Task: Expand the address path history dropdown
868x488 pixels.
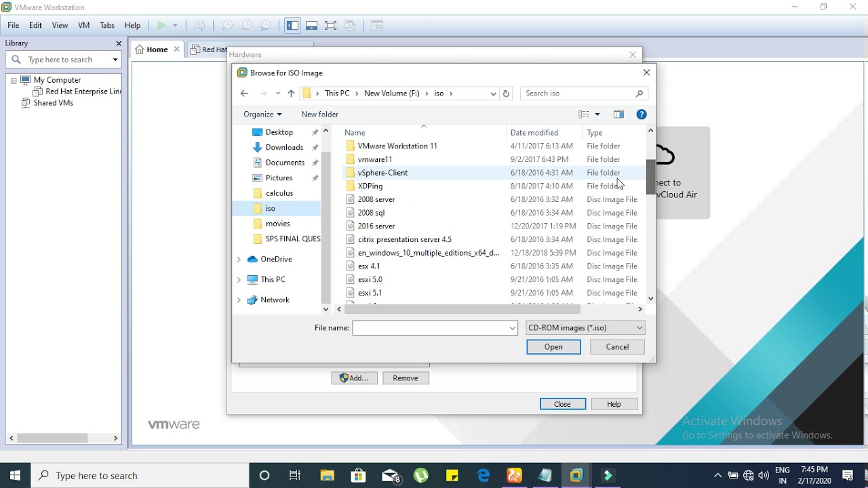Action: pyautogui.click(x=493, y=94)
